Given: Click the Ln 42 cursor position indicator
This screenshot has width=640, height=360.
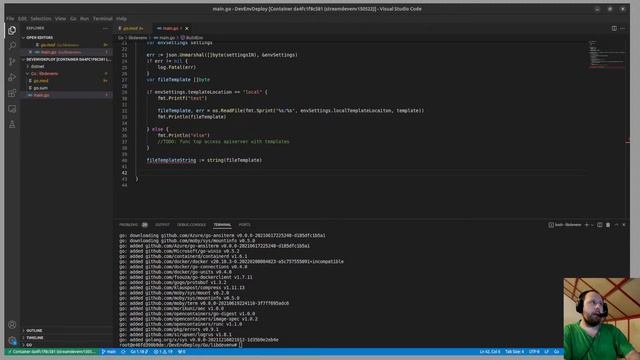Looking at the screenshot, I should (490, 351).
